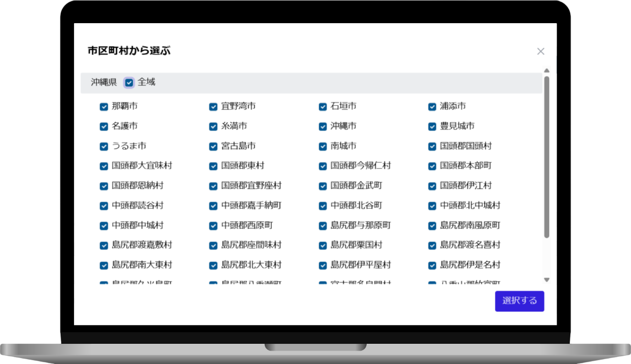Uncheck the 那覇市 checkbox

104,107
